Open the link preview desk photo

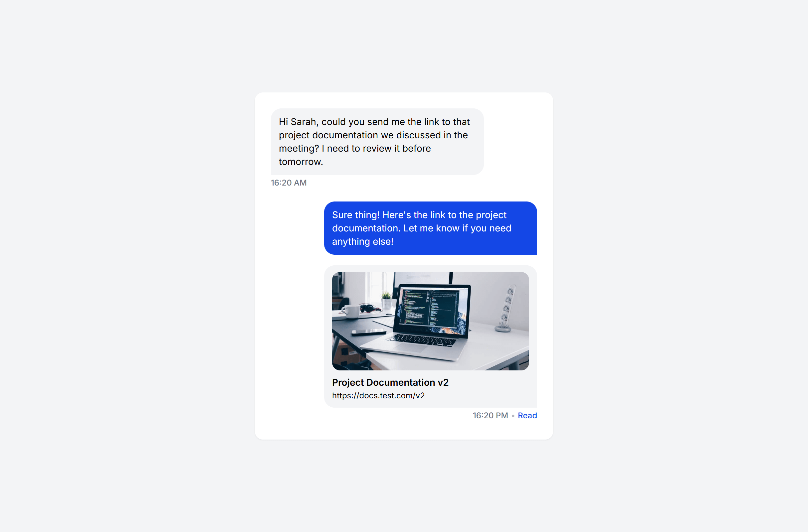pyautogui.click(x=430, y=321)
